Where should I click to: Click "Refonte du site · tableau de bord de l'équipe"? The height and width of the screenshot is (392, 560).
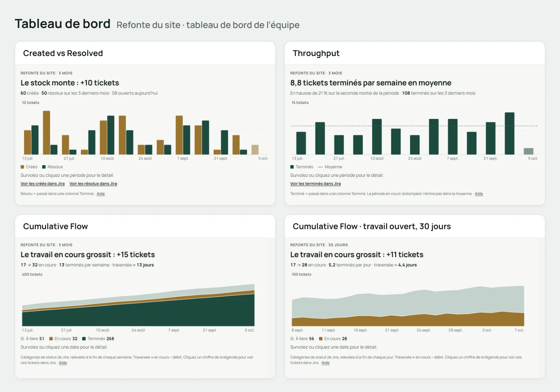pyautogui.click(x=208, y=25)
